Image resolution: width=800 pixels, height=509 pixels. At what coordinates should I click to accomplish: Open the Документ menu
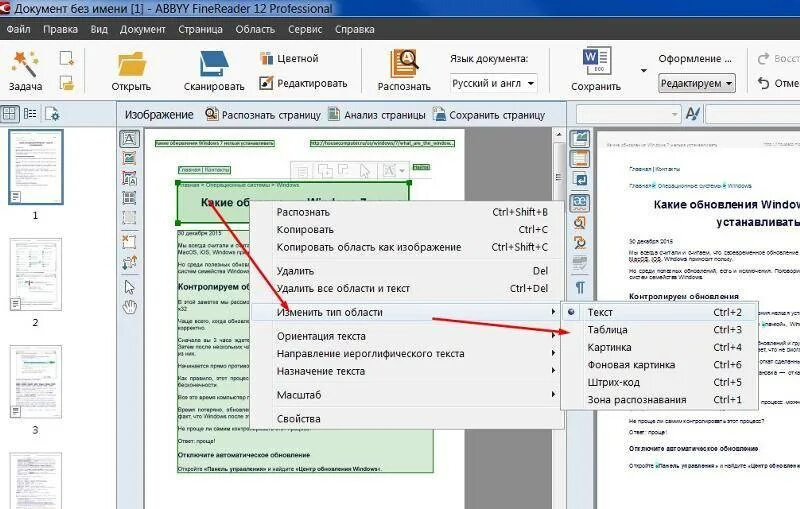(x=142, y=30)
